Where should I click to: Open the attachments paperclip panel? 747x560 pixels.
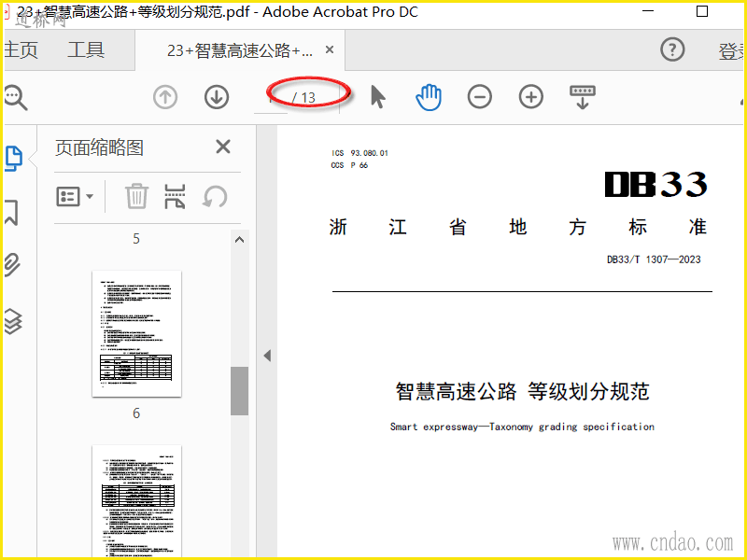[12, 266]
